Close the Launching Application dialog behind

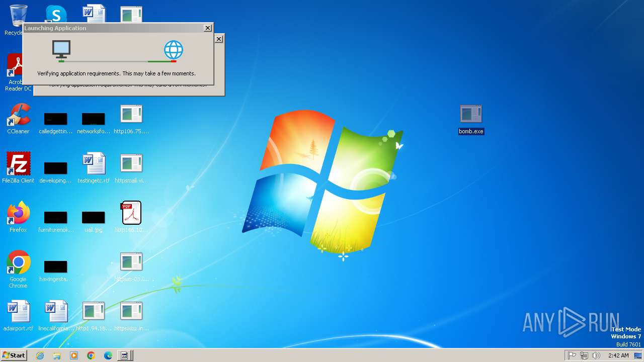[x=218, y=39]
